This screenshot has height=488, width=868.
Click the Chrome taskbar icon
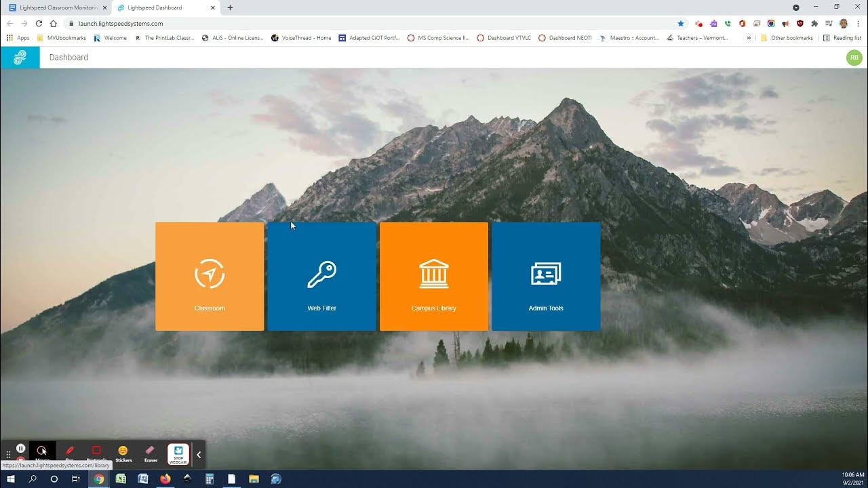(x=99, y=479)
